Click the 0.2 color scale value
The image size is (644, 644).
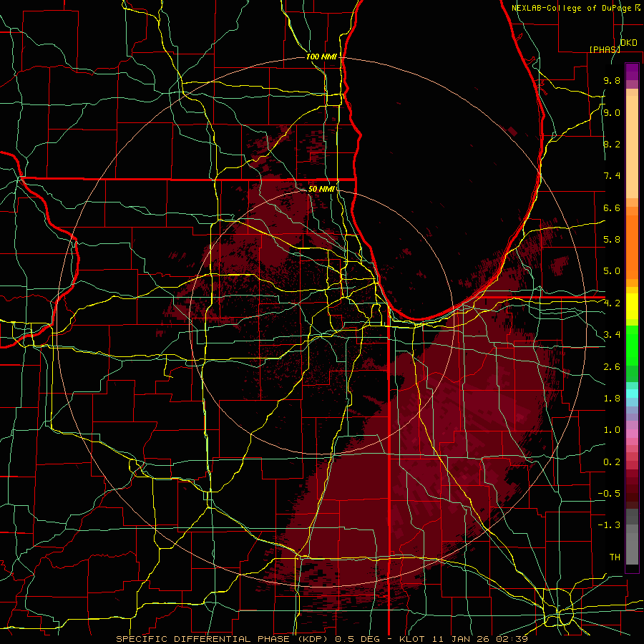[x=612, y=462]
